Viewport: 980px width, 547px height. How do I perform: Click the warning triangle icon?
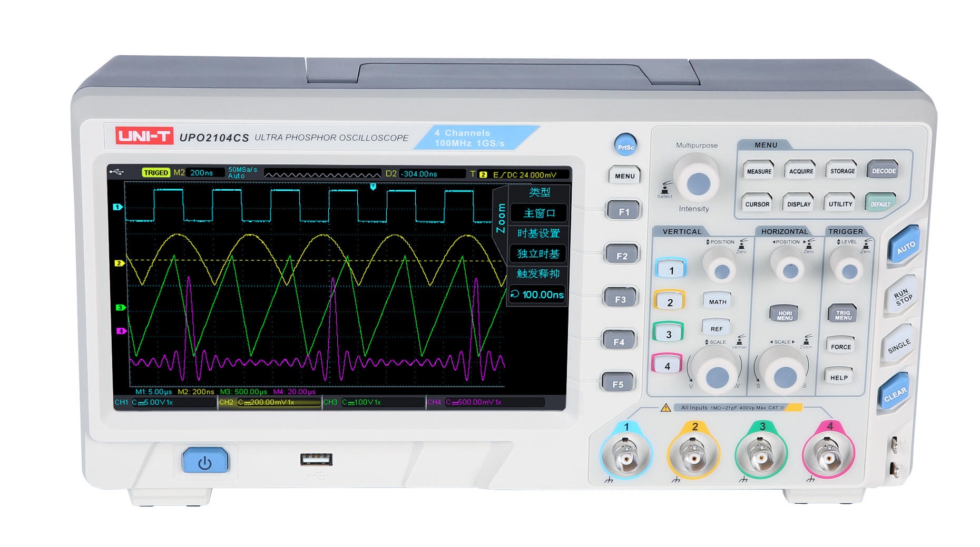[x=665, y=407]
